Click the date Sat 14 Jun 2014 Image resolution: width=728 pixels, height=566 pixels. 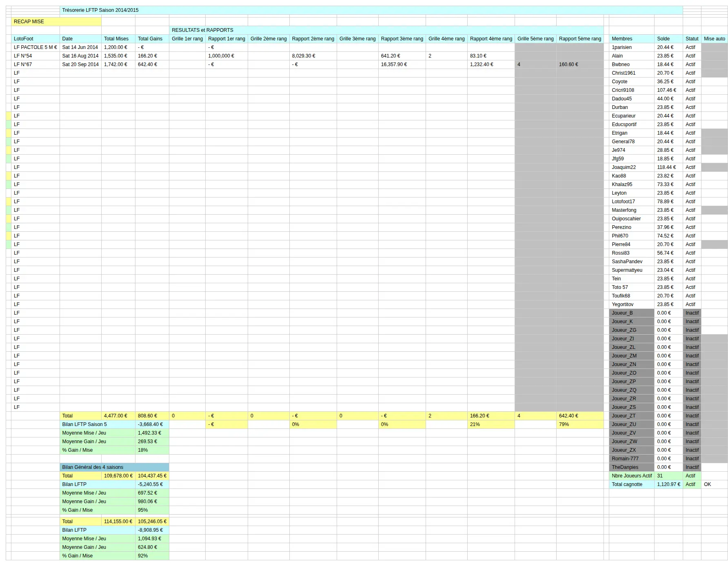click(81, 47)
